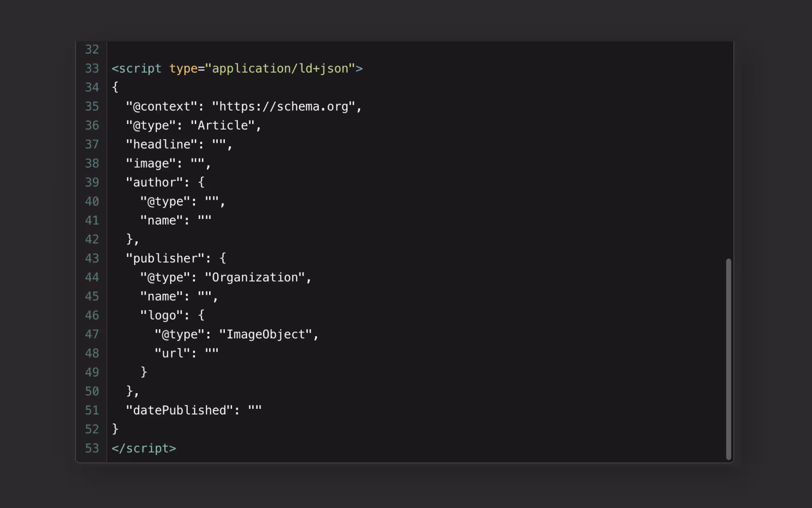Click the "Article" type value
812x508 pixels.
[x=223, y=125]
